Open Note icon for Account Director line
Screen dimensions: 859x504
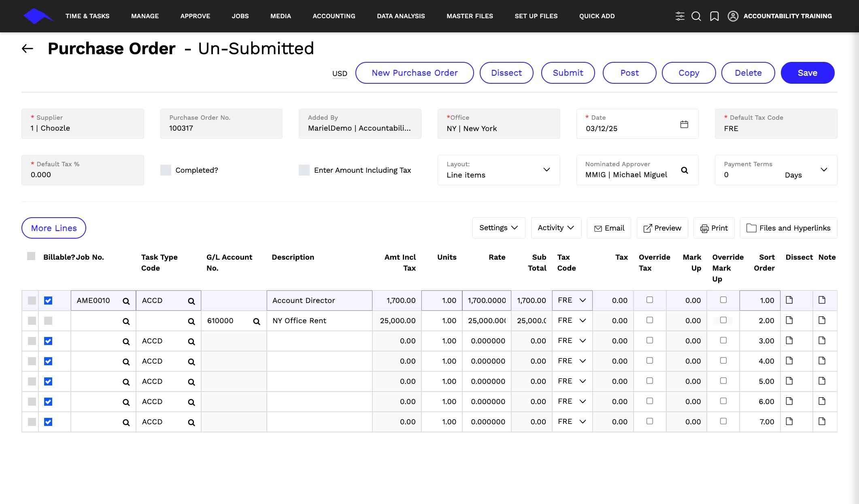(822, 300)
